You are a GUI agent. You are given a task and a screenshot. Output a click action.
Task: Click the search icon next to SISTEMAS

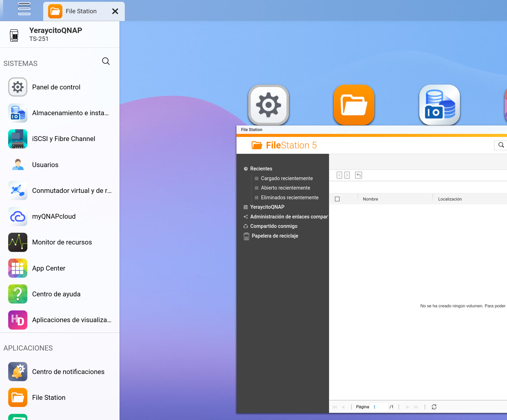[x=106, y=61]
